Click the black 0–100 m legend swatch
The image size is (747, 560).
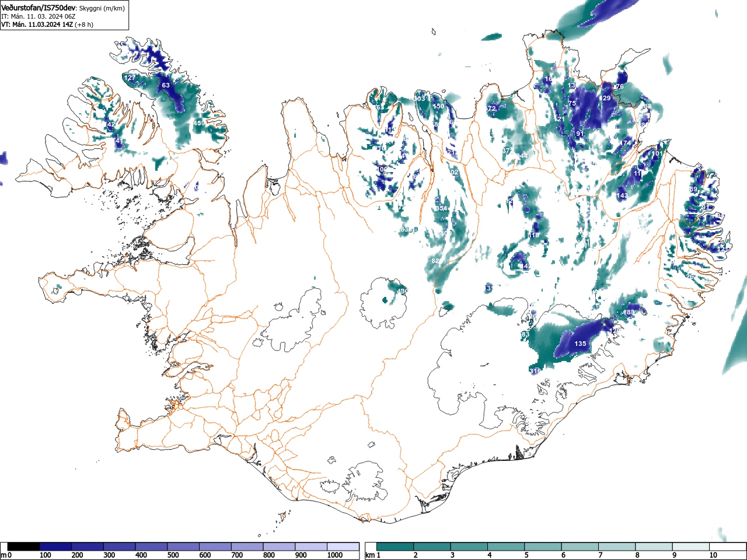(x=24, y=547)
